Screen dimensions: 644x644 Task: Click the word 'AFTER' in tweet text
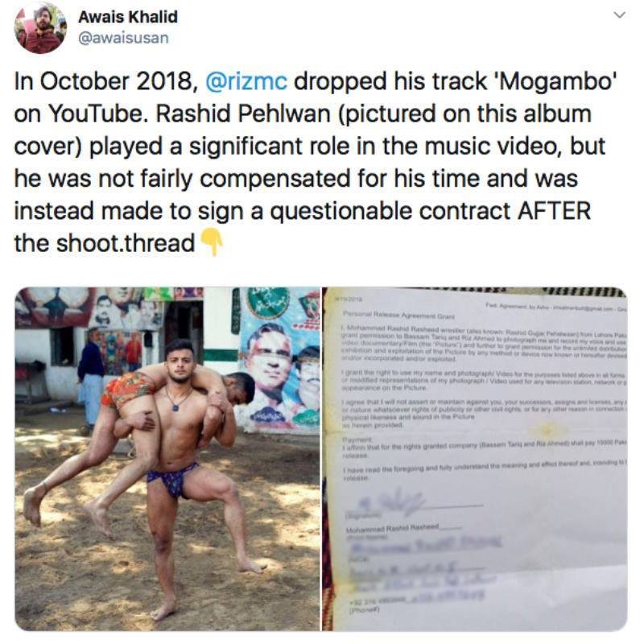(554, 211)
